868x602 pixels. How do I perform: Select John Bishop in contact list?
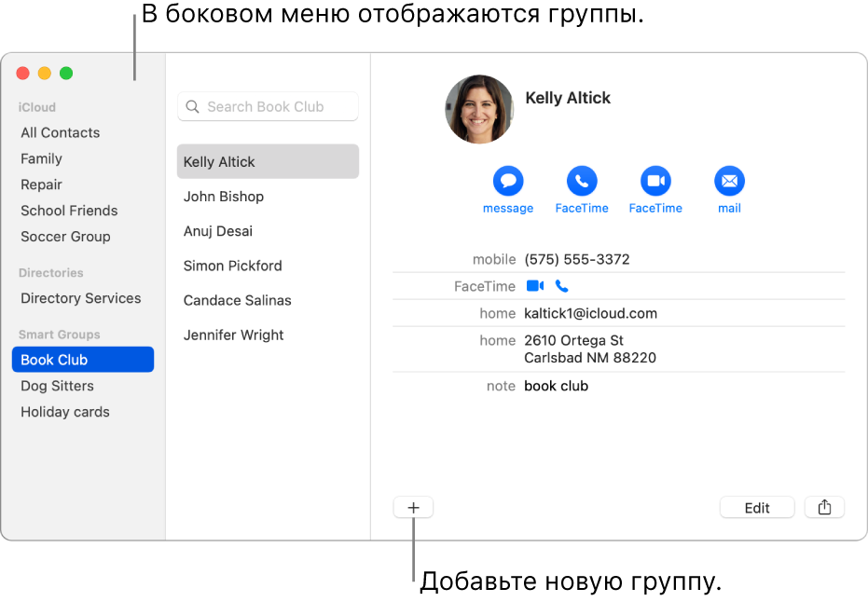[x=224, y=197]
